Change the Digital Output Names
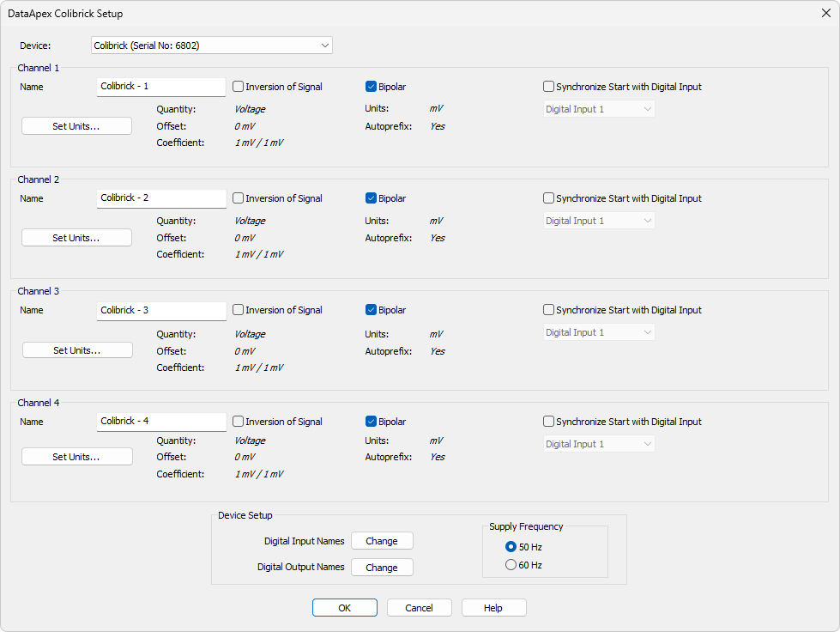 382,567
